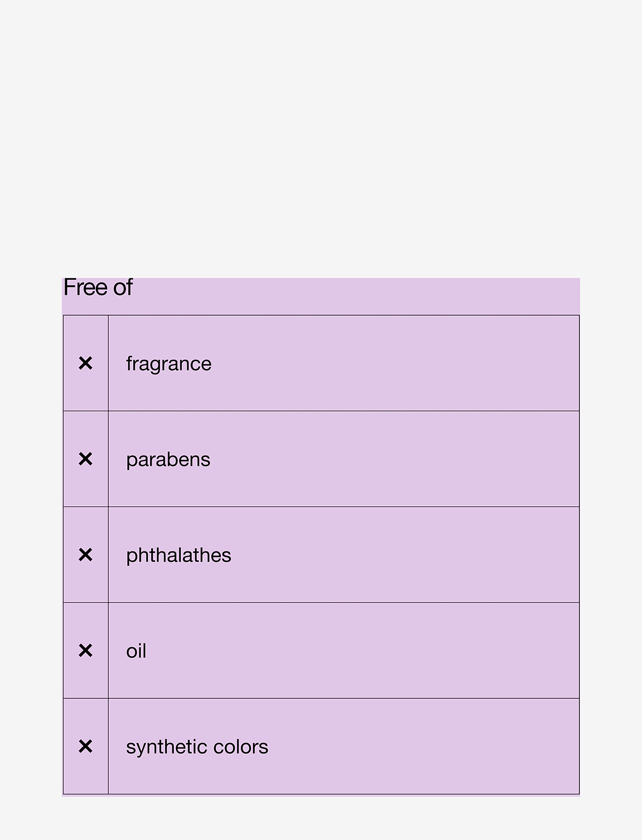
Task: Click the empty purple band right of 'Free of'
Action: click(x=356, y=295)
